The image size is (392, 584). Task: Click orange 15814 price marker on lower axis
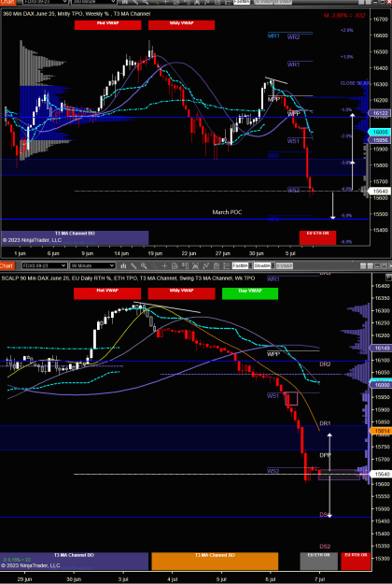coord(380,431)
